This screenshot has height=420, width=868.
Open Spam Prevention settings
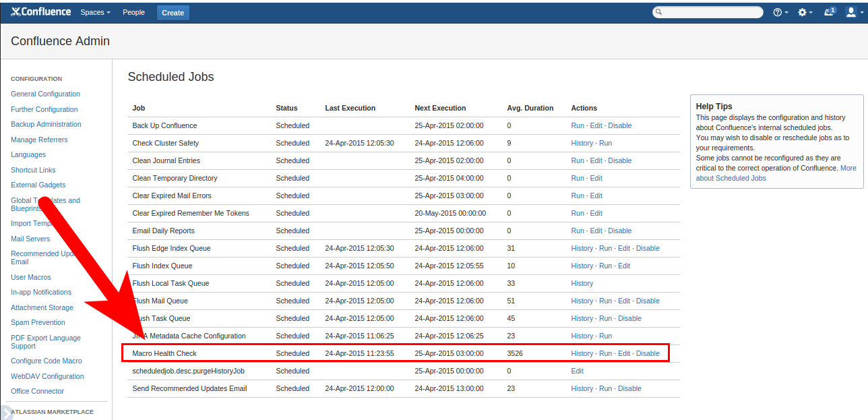coord(38,323)
